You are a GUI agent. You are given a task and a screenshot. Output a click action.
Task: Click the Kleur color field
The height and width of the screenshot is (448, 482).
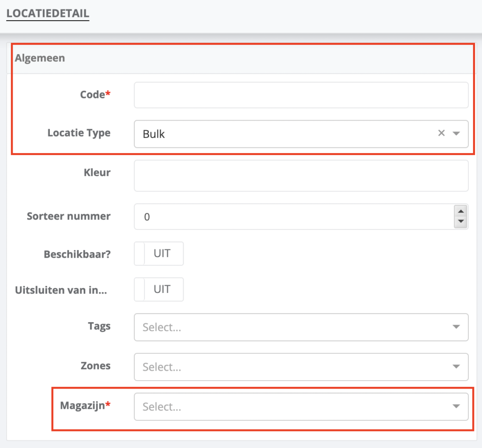click(301, 176)
